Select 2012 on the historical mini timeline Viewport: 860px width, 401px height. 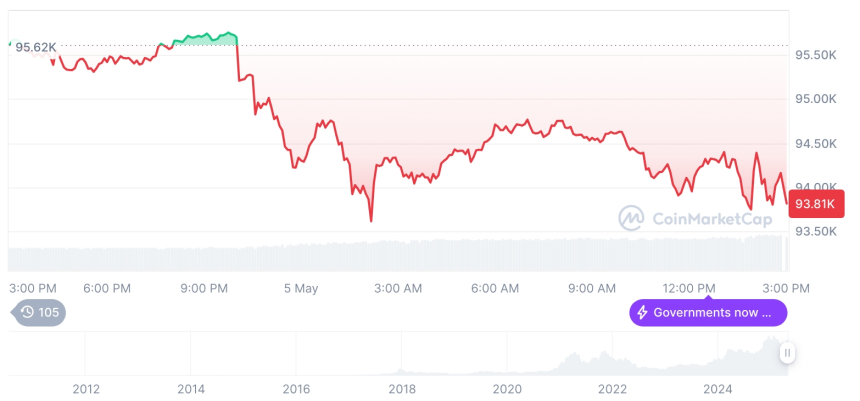click(x=86, y=389)
